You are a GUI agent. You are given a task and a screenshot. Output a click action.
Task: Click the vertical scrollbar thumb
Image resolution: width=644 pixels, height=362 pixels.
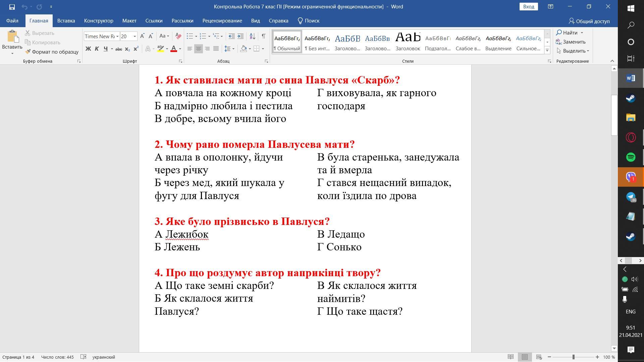(x=614, y=115)
